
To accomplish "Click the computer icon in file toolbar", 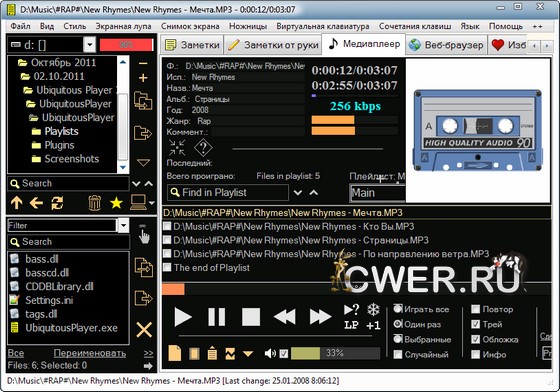I will [x=139, y=202].
